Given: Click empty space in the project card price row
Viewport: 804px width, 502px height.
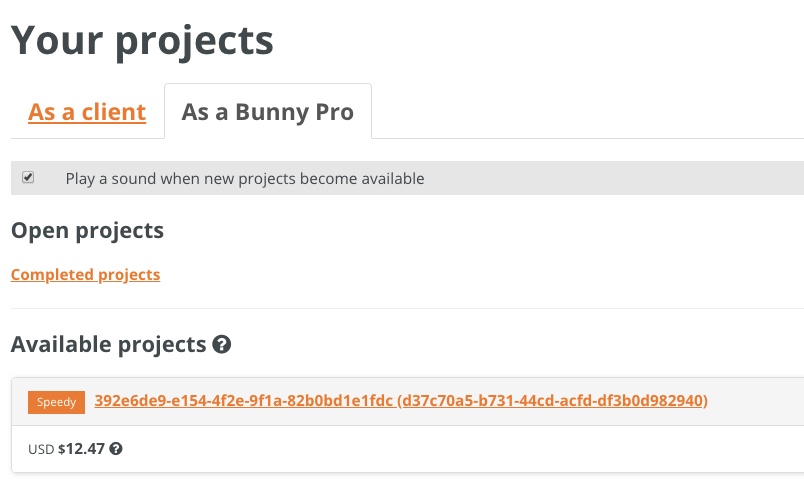Looking at the screenshot, I should click(450, 450).
